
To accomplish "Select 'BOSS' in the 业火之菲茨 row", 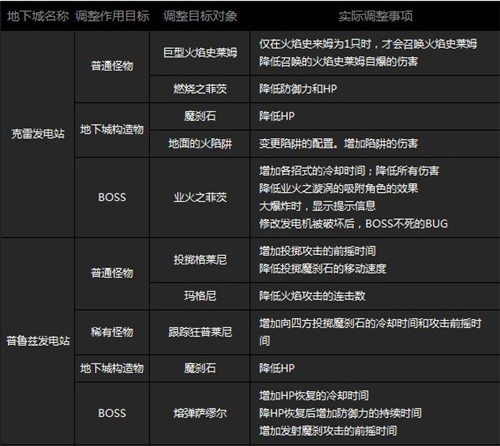I will click(112, 197).
